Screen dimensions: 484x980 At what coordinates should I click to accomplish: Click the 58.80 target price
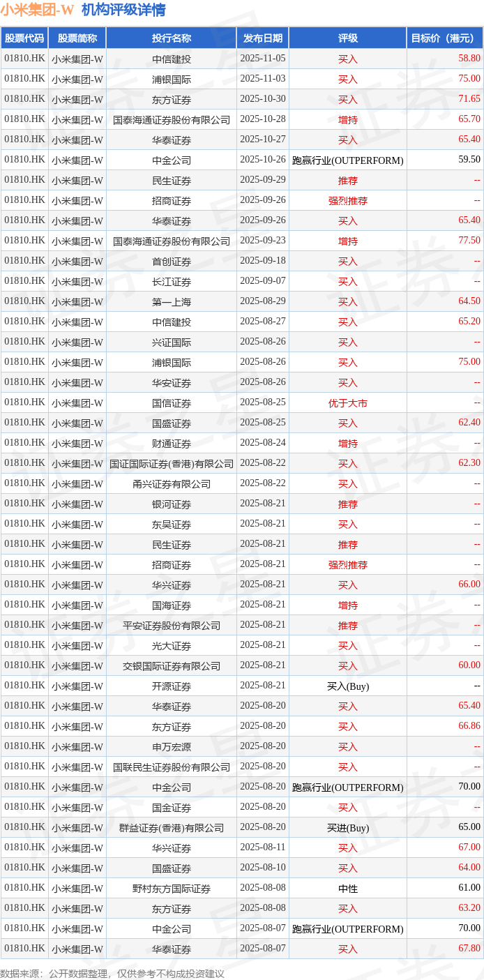(x=469, y=59)
